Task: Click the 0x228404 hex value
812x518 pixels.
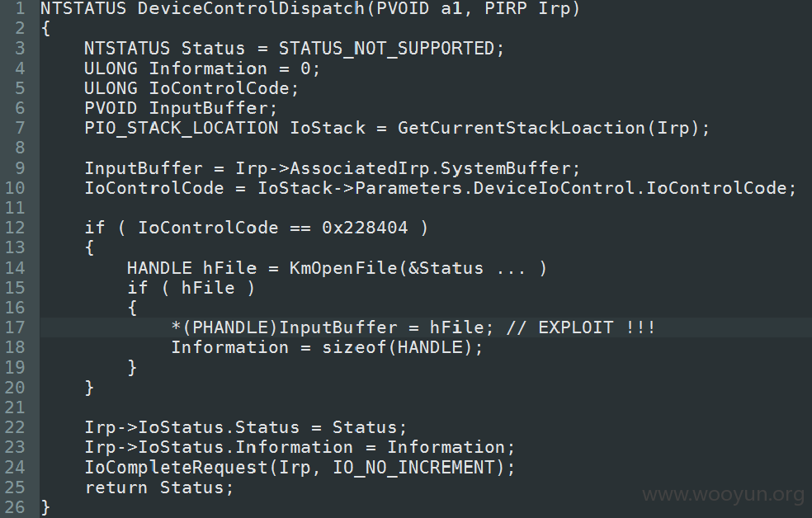Action: [365, 228]
